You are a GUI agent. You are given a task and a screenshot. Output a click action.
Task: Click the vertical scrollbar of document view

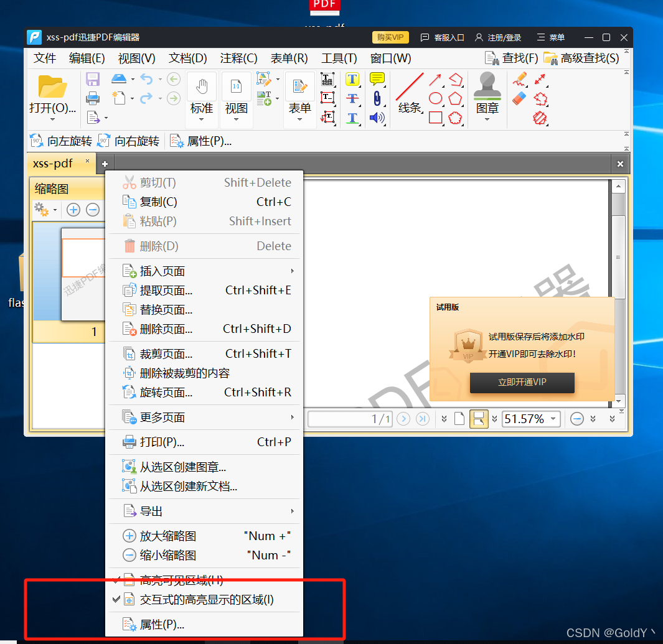click(618, 294)
